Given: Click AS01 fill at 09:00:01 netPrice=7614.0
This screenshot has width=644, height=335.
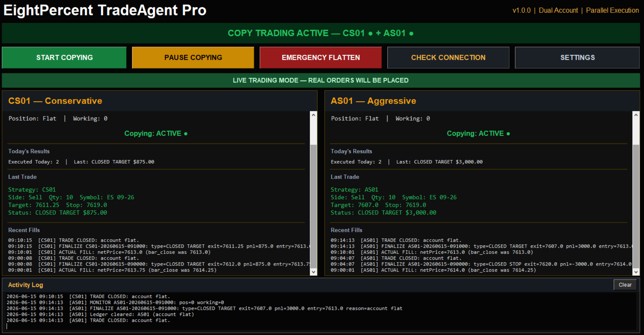Looking at the screenshot, I should click(433, 270).
